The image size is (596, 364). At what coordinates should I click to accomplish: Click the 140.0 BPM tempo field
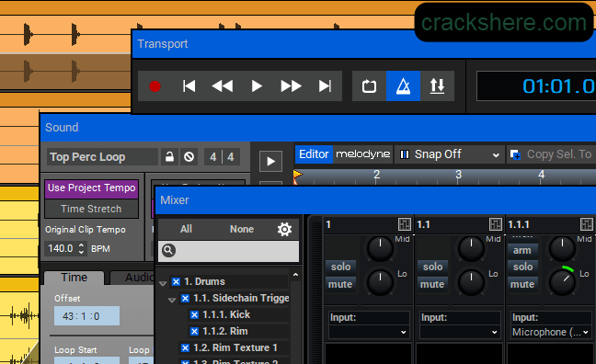pos(61,248)
